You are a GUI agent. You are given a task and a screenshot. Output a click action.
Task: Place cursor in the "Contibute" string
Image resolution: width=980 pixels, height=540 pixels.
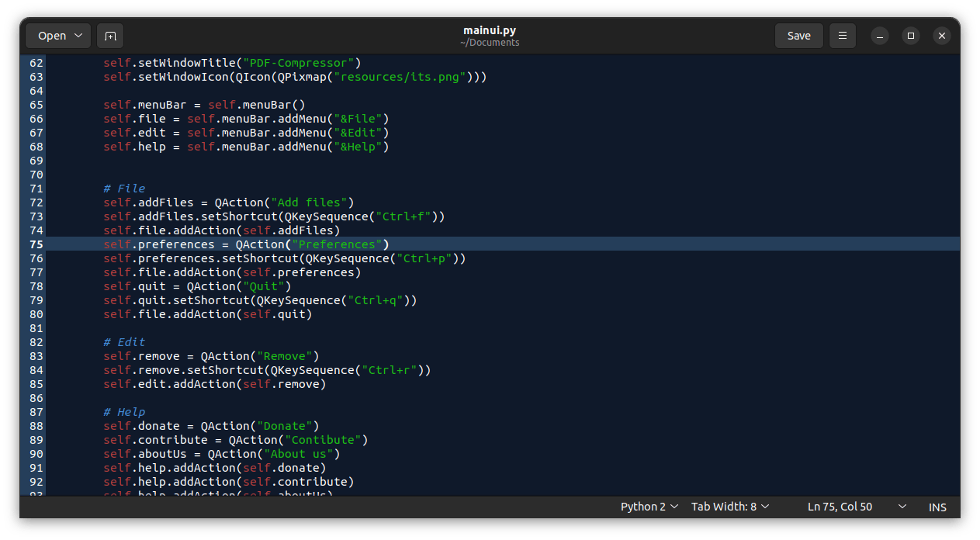coord(326,440)
